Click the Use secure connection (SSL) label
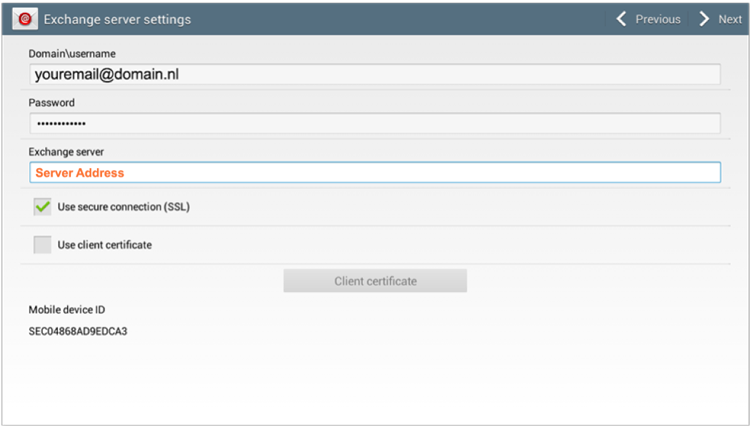 123,207
